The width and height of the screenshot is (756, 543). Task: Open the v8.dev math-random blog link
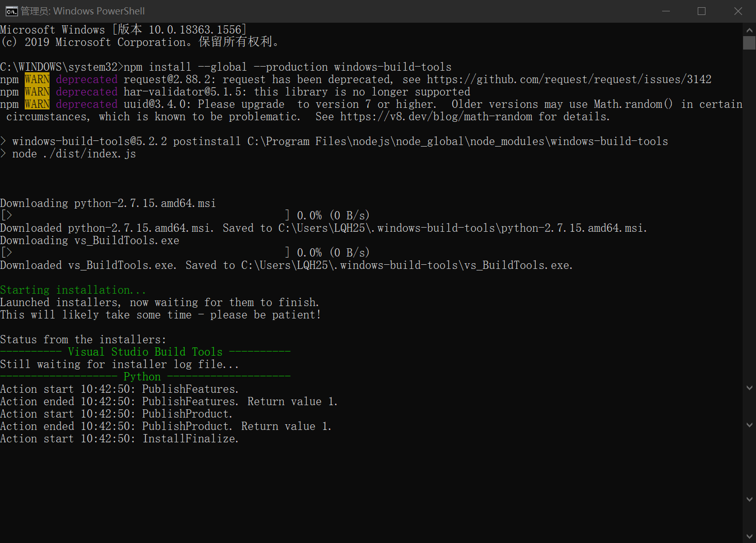tap(436, 116)
